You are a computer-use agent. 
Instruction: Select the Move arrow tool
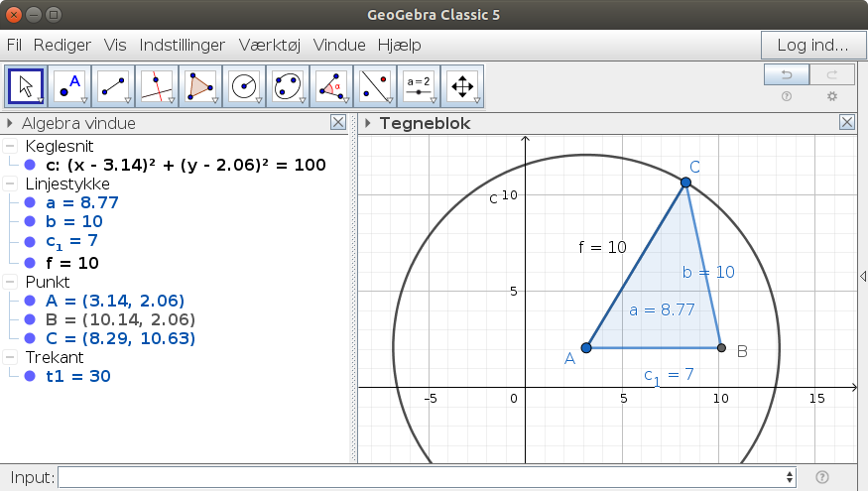pyautogui.click(x=26, y=86)
